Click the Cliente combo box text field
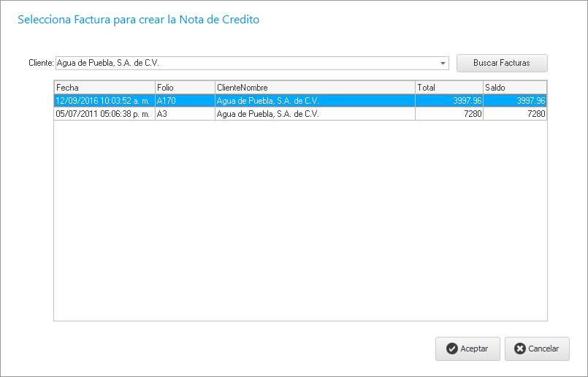The image size is (588, 377). click(x=247, y=64)
